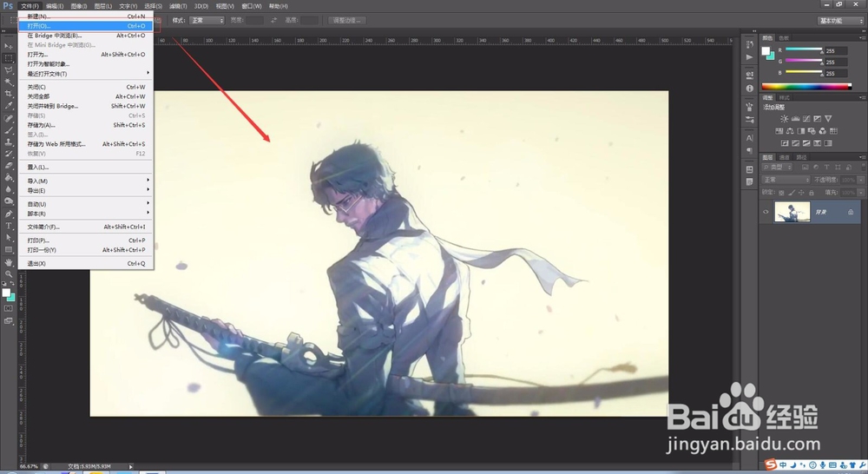The image size is (868, 474).
Task: Open the History panel icon
Action: (x=750, y=45)
